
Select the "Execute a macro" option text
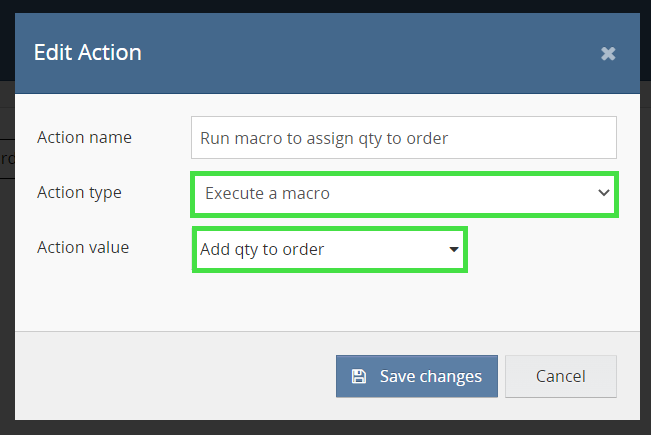(x=267, y=193)
